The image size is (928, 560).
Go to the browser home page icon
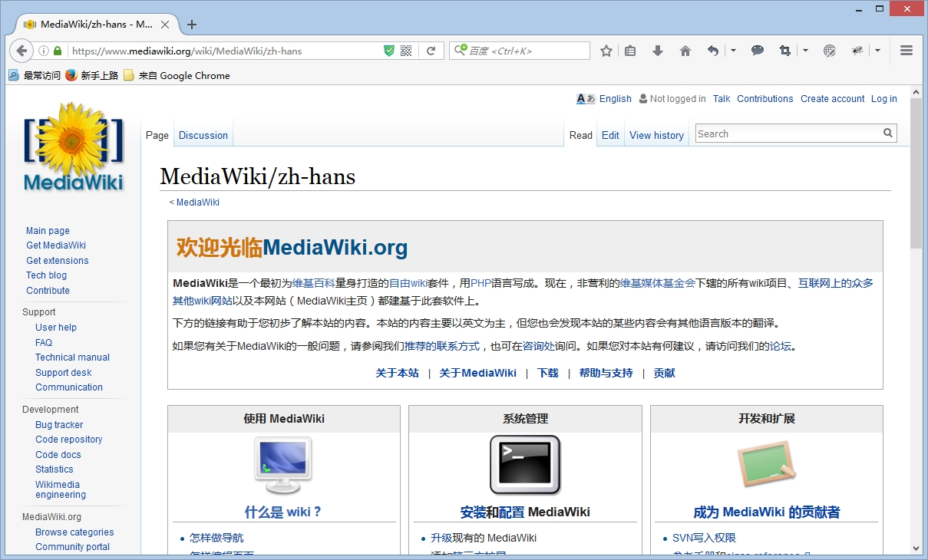(x=685, y=51)
